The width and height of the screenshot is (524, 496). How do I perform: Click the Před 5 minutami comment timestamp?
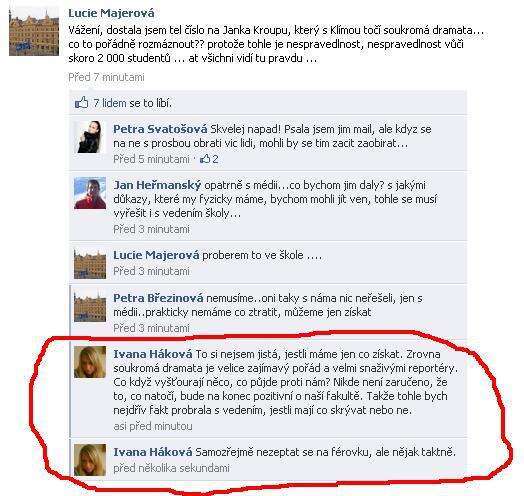coord(151,159)
